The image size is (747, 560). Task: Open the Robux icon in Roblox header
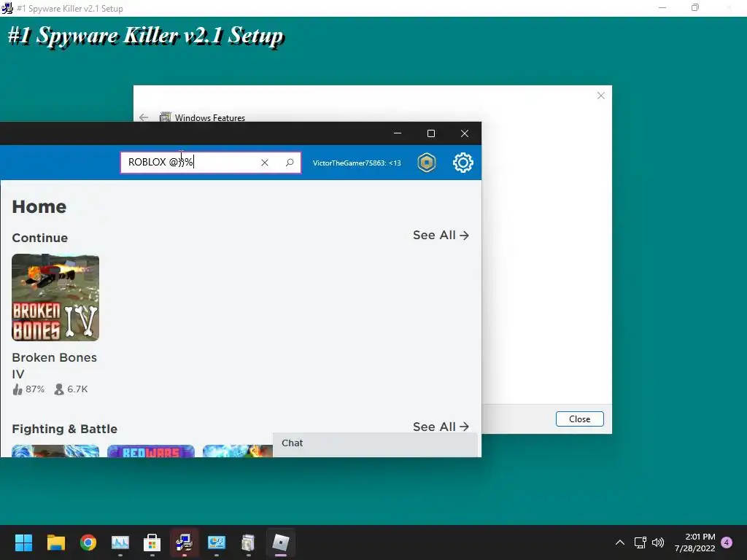[x=426, y=163]
